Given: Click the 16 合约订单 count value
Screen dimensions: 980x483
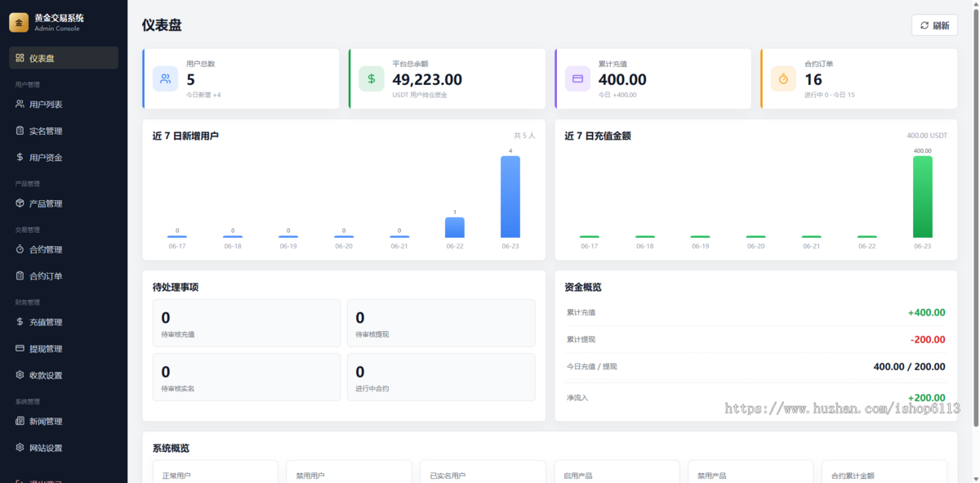Looking at the screenshot, I should coord(813,79).
